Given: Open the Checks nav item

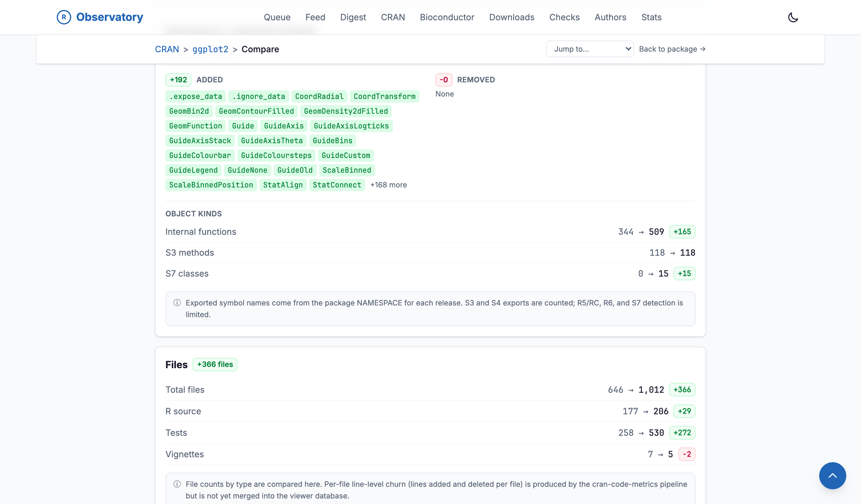Looking at the screenshot, I should point(564,17).
